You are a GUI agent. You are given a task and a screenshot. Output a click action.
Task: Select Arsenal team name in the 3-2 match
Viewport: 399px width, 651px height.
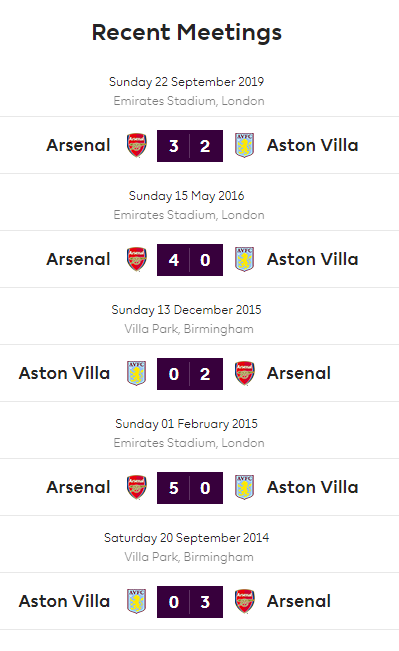coord(78,145)
